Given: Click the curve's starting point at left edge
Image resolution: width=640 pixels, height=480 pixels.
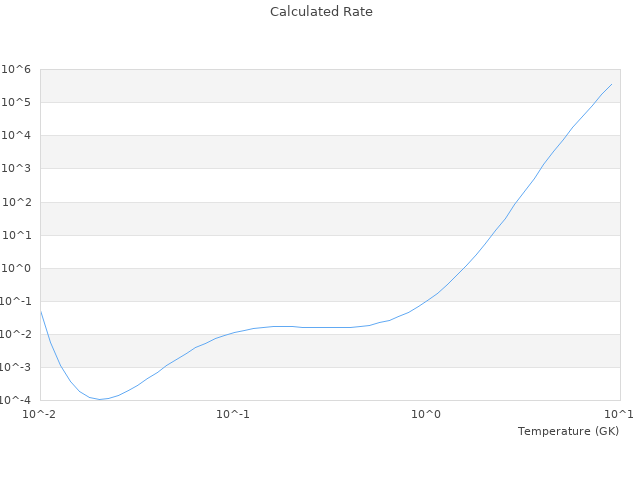Looking at the screenshot, I should point(41,311).
